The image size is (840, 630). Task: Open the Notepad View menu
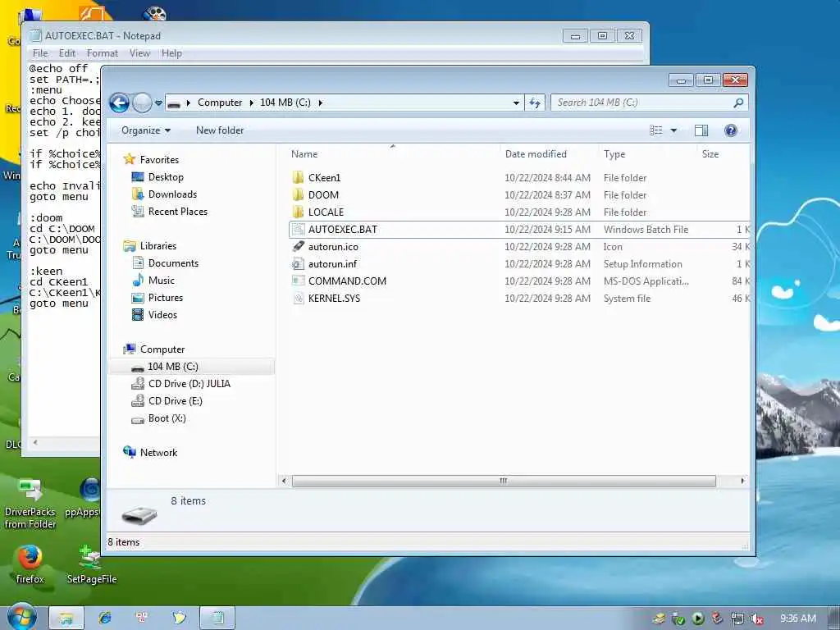coord(139,53)
